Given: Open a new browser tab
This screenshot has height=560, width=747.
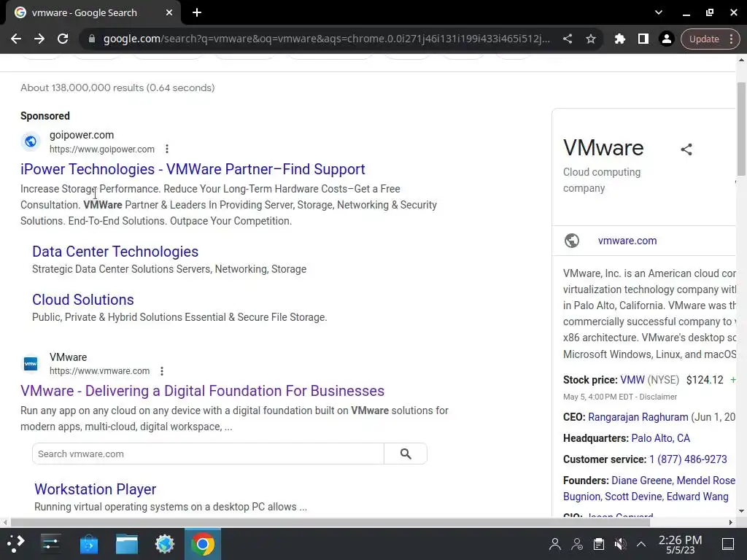Looking at the screenshot, I should [x=197, y=13].
